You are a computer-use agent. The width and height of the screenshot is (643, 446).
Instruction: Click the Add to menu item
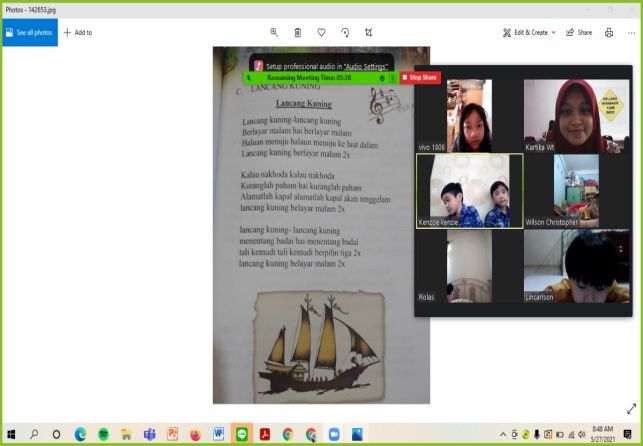(78, 32)
